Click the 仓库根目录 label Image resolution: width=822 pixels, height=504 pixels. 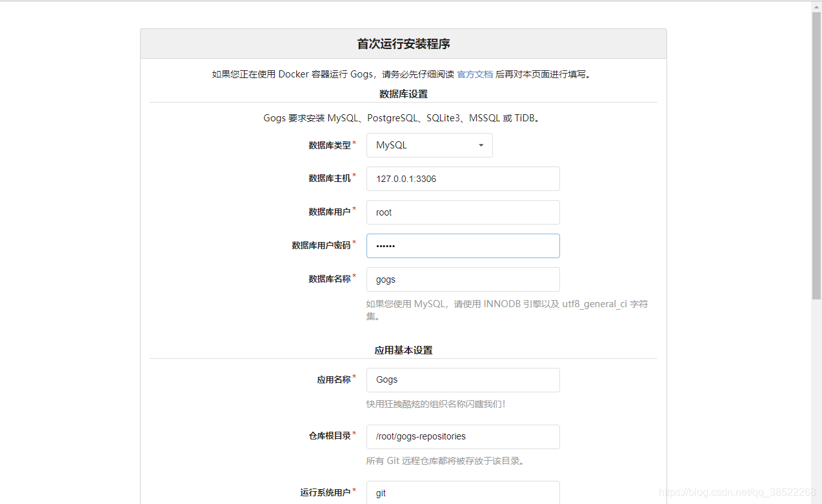[x=329, y=436]
